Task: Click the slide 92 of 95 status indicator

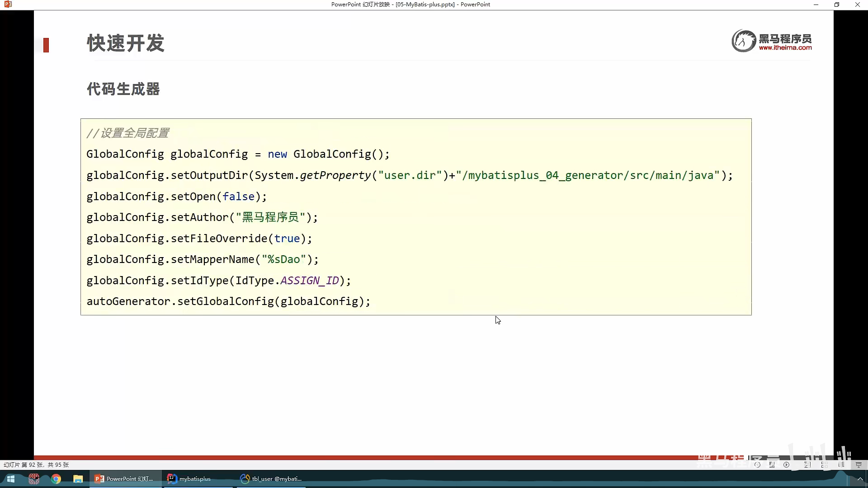Action: coord(36,465)
